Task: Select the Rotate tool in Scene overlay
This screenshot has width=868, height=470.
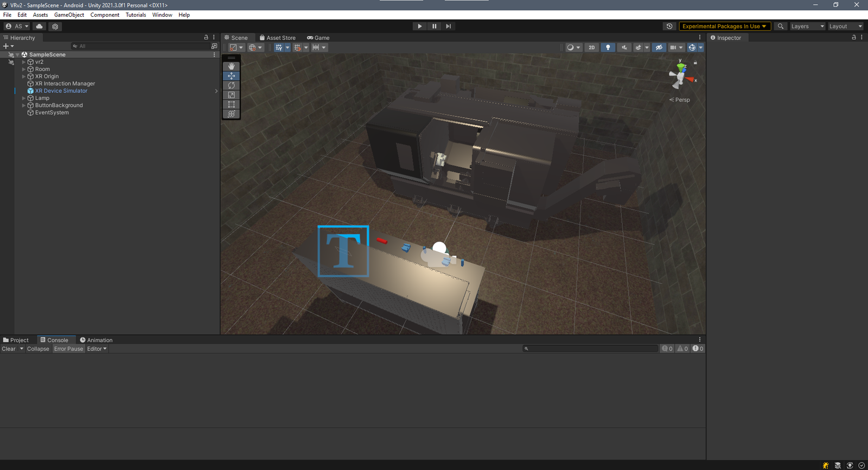Action: pos(231,85)
